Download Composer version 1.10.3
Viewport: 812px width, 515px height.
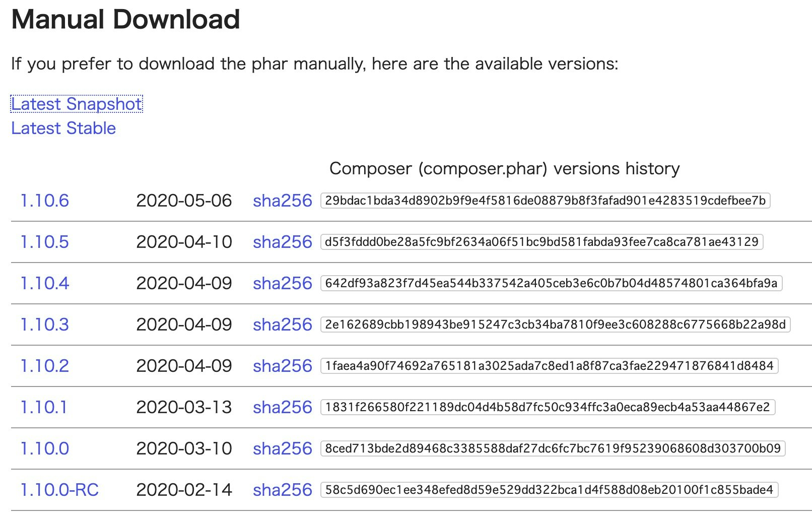click(44, 325)
